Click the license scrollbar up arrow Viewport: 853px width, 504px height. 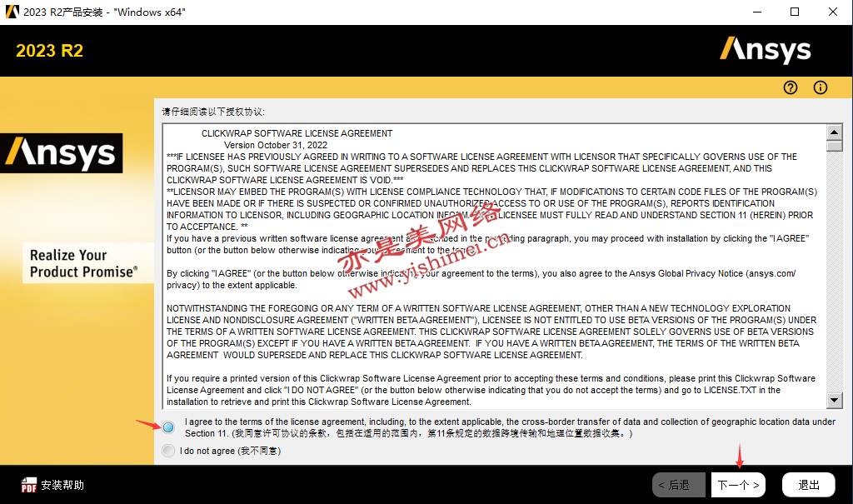pos(834,132)
